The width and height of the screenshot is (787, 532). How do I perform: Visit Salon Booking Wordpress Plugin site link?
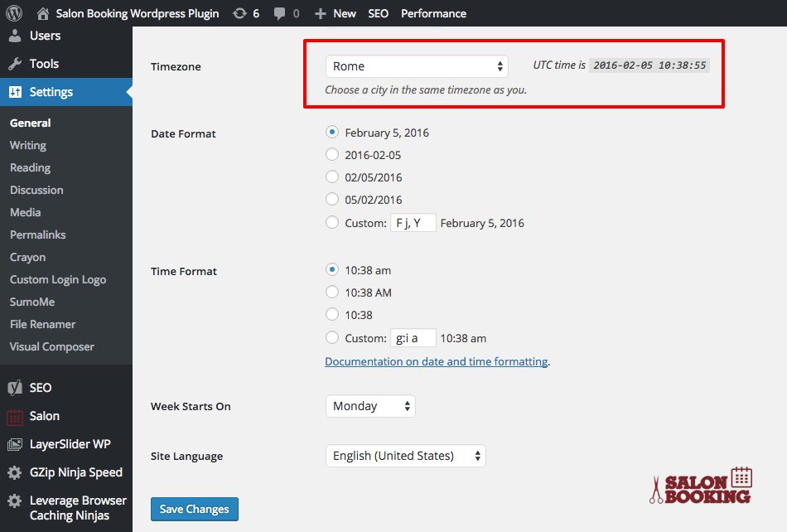[x=137, y=13]
